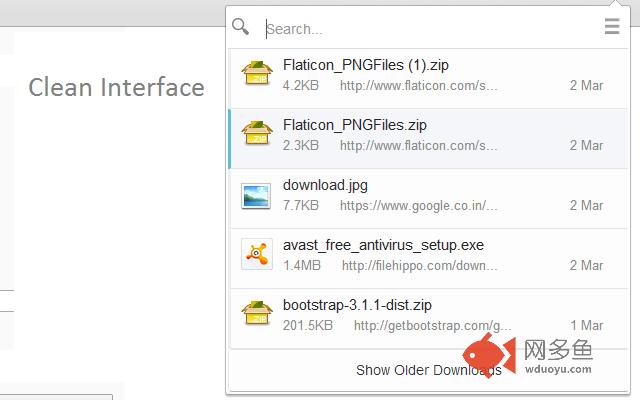Click the 1 Mar date label
Image resolution: width=640 pixels, height=400 pixels.
point(587,326)
